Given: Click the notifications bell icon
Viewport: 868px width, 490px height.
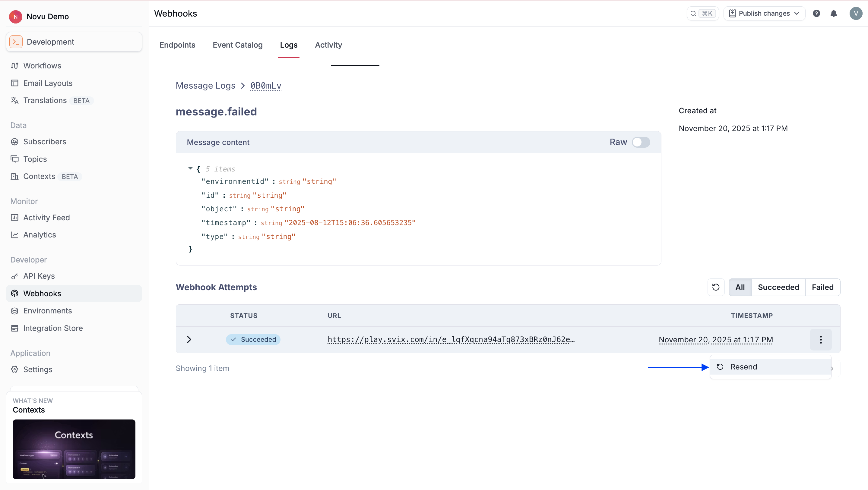Looking at the screenshot, I should [833, 14].
